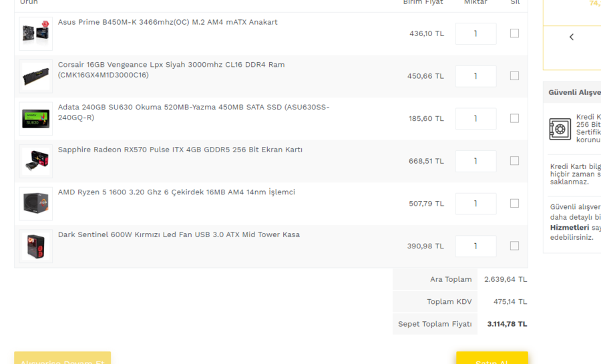Select the 507,79 TL price text
Screen dimensions: 601x364
[426, 204]
